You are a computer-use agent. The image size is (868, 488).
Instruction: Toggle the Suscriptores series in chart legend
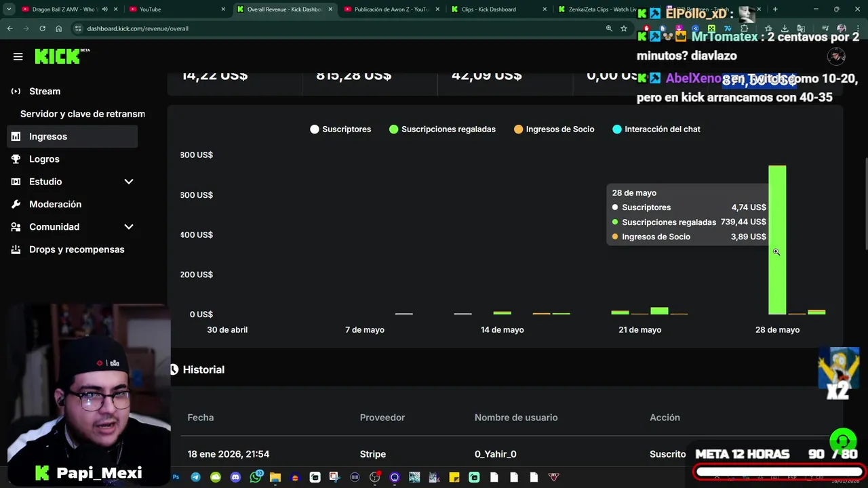click(x=340, y=129)
